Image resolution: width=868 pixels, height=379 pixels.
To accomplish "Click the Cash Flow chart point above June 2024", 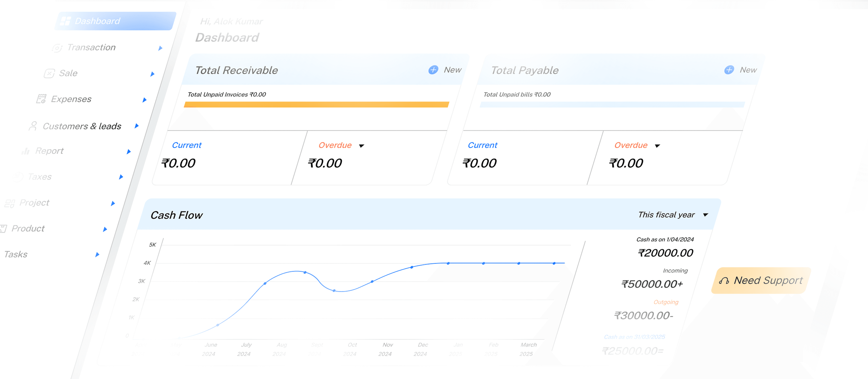I will 218,325.
